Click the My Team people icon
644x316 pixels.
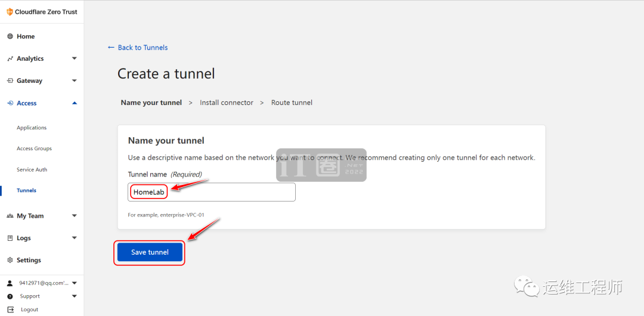pos(10,216)
